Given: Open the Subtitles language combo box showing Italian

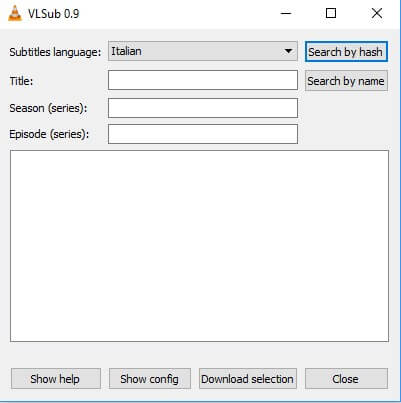Looking at the screenshot, I should (x=203, y=51).
